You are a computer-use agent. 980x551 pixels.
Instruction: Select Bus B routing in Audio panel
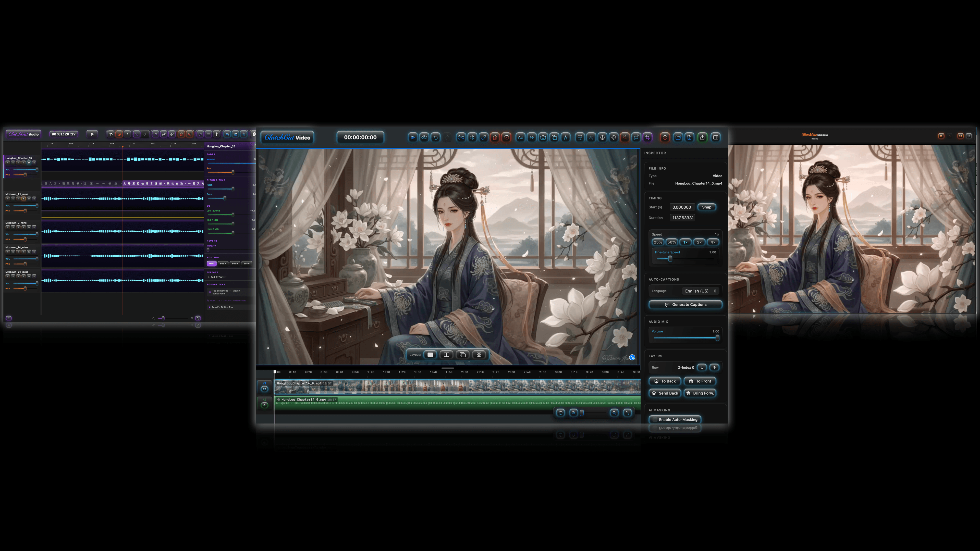click(235, 264)
